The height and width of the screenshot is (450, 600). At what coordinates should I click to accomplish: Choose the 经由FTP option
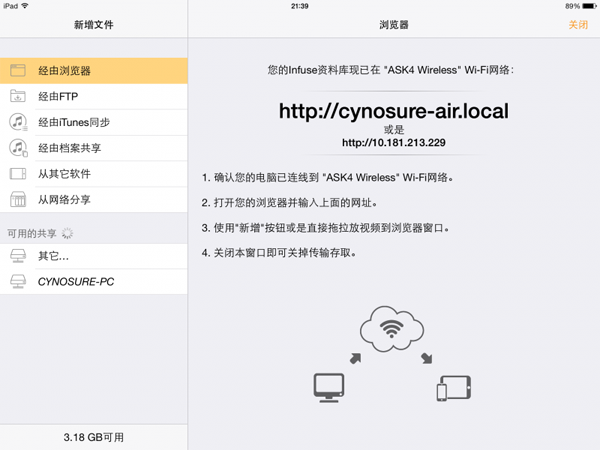(94, 96)
